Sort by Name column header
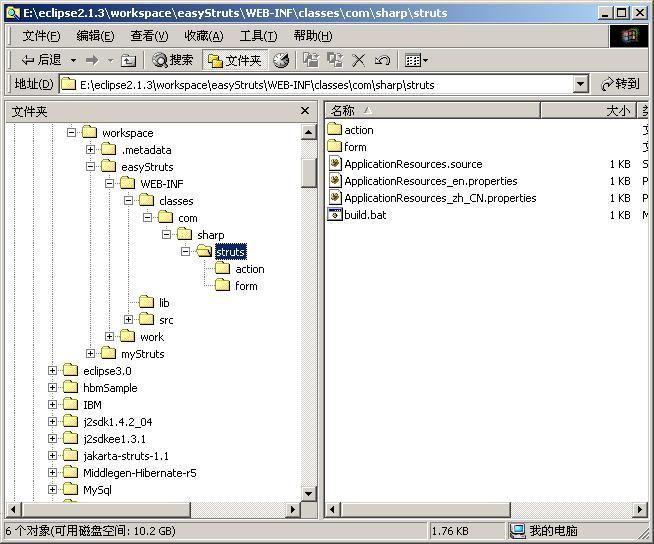654x544 pixels. (x=432, y=111)
